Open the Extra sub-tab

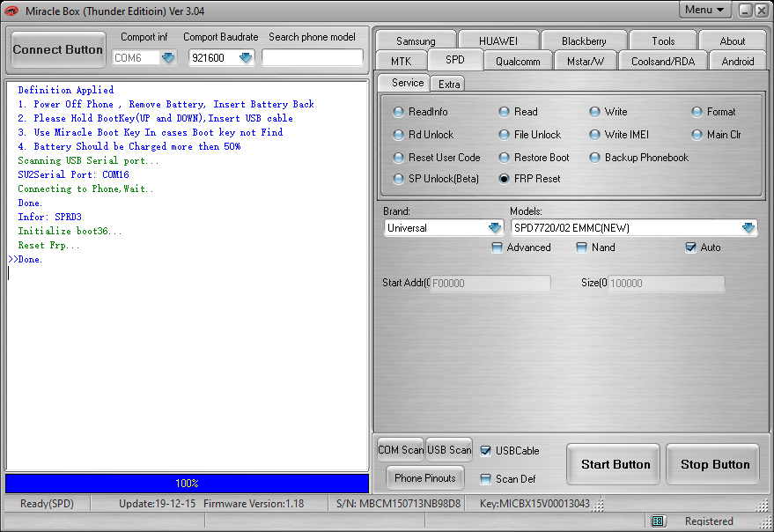point(449,84)
